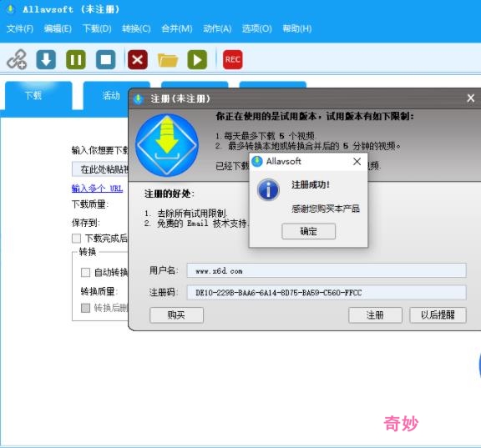The width and height of the screenshot is (481, 448).
Task: Open the 帮助(H) menu
Action: click(x=297, y=29)
